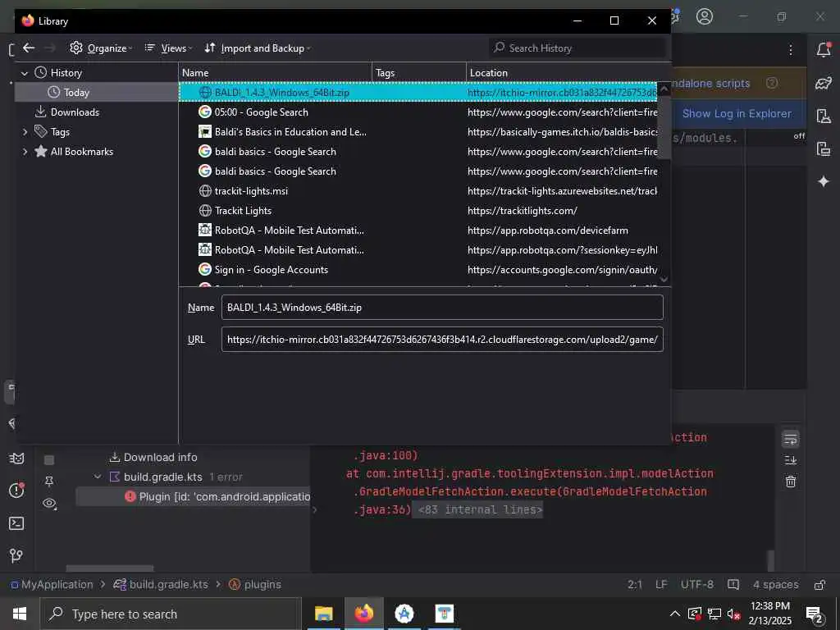This screenshot has height=630, width=840.
Task: Click the plugins breadcrumb
Action: point(255,584)
